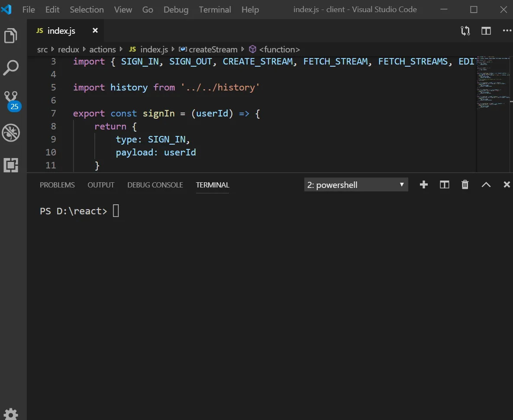The width and height of the screenshot is (513, 420).
Task: Open the editor More Actions ellipsis
Action: (x=507, y=31)
